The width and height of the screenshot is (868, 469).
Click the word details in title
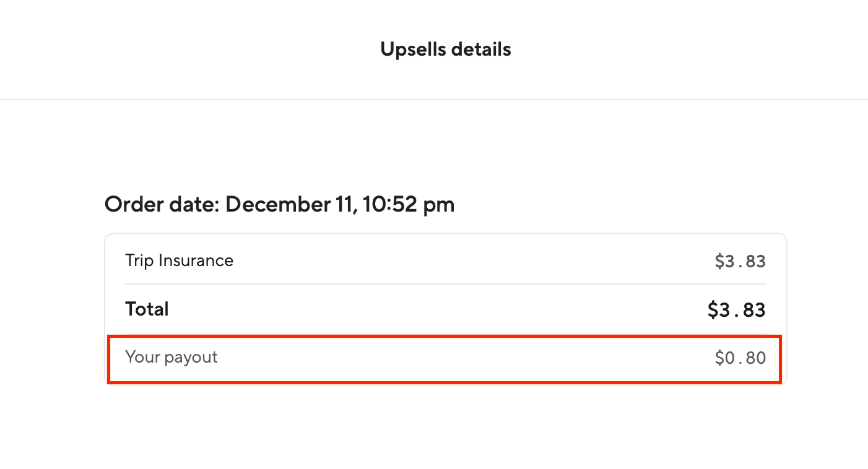[481, 49]
